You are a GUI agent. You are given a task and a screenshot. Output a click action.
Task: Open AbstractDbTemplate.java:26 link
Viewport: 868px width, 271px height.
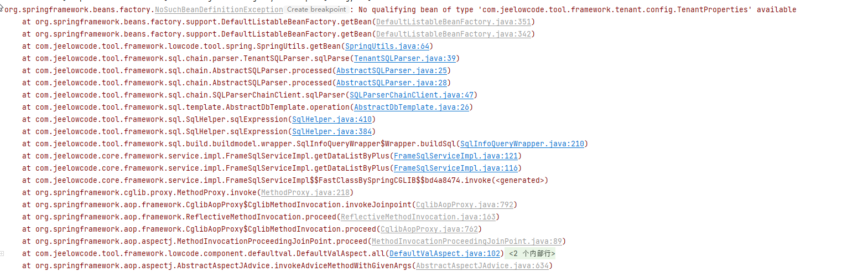click(x=411, y=107)
